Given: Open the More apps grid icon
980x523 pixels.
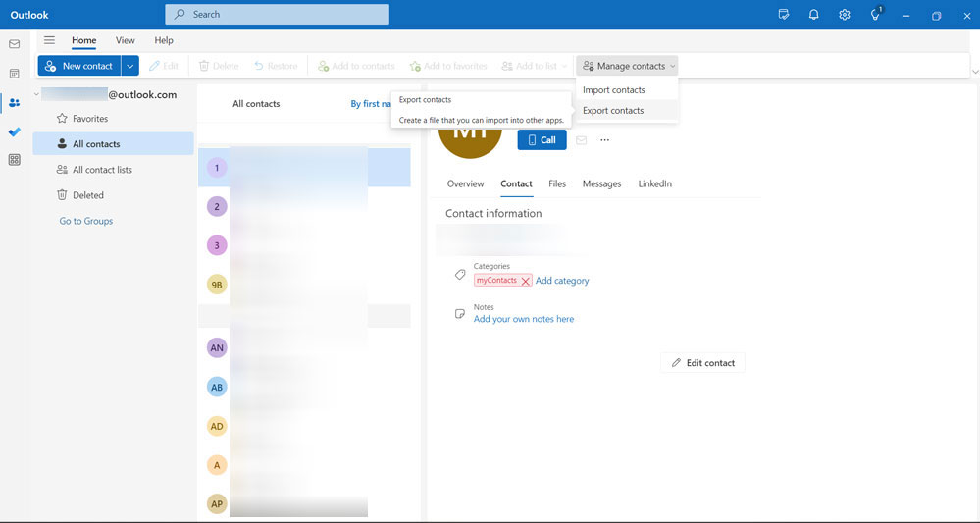Looking at the screenshot, I should pos(14,160).
